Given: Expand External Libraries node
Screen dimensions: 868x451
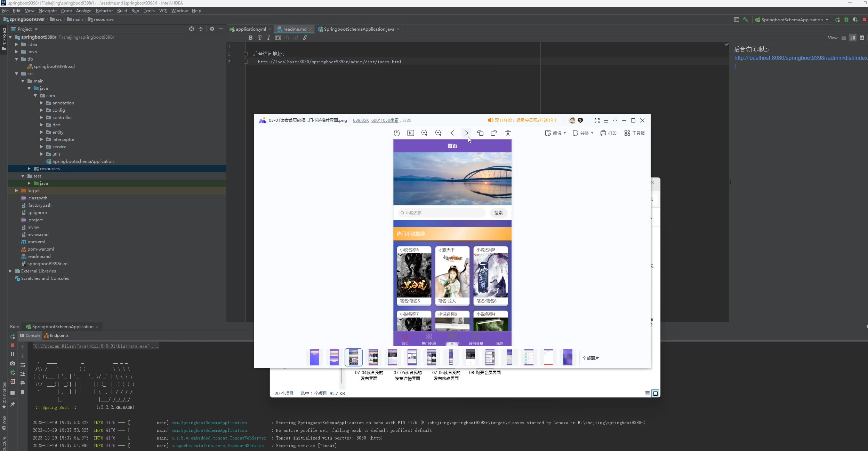Looking at the screenshot, I should pos(10,271).
